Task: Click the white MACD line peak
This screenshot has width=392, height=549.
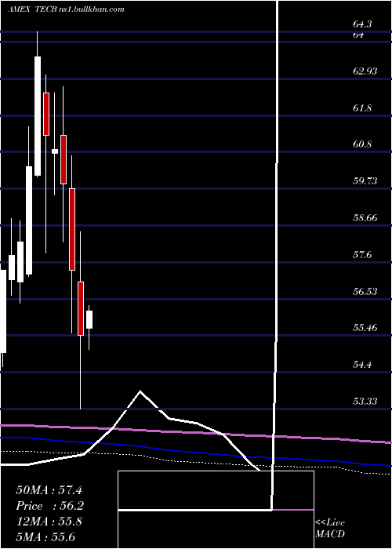Action: click(x=140, y=391)
